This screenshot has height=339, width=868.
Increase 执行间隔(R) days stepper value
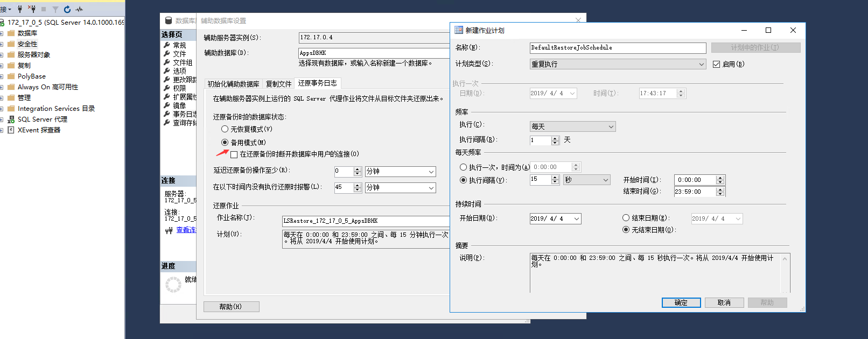(556, 138)
